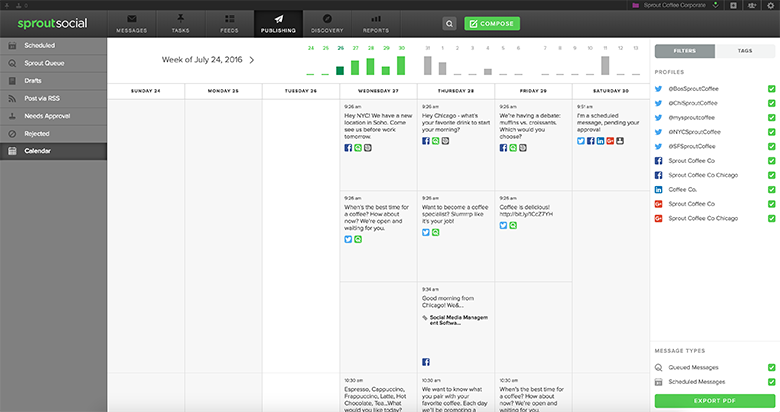780x412 pixels.
Task: Select the Publishing tab
Action: pos(278,24)
